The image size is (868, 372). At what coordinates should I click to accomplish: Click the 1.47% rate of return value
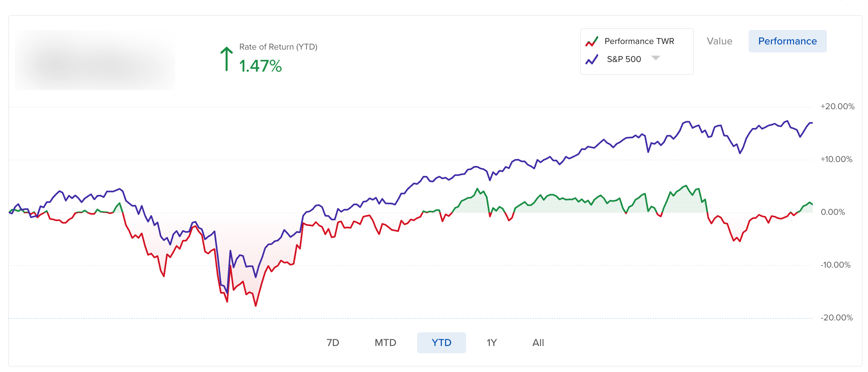pyautogui.click(x=261, y=66)
